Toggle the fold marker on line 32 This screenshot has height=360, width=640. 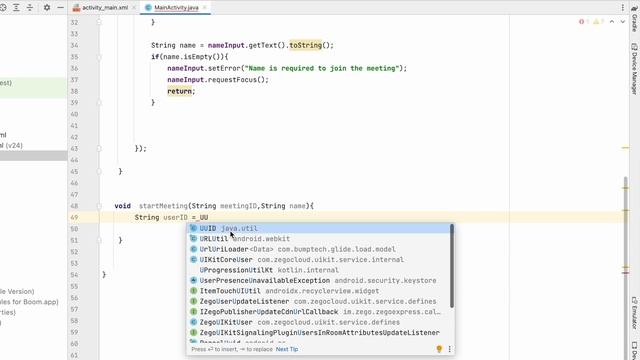(x=99, y=22)
